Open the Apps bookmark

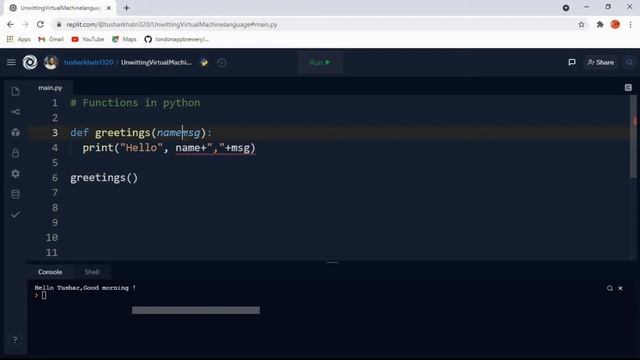click(x=18, y=39)
